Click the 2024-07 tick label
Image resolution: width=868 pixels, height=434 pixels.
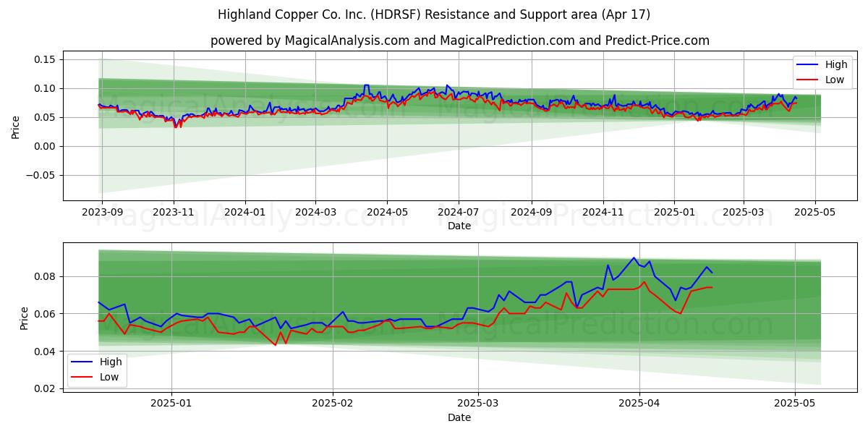(458, 213)
